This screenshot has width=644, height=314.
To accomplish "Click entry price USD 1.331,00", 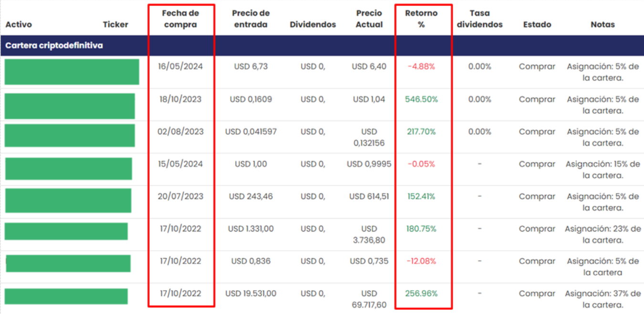I will click(x=251, y=229).
